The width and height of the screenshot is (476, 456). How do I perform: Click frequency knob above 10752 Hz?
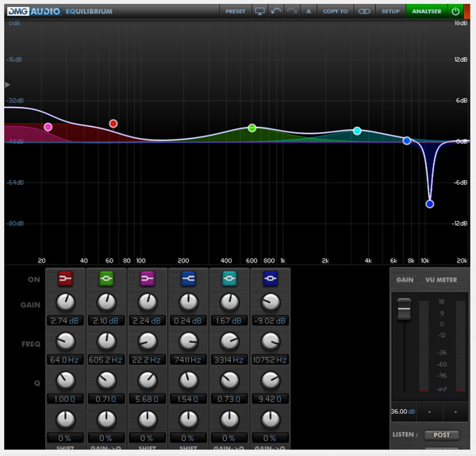pos(271,341)
